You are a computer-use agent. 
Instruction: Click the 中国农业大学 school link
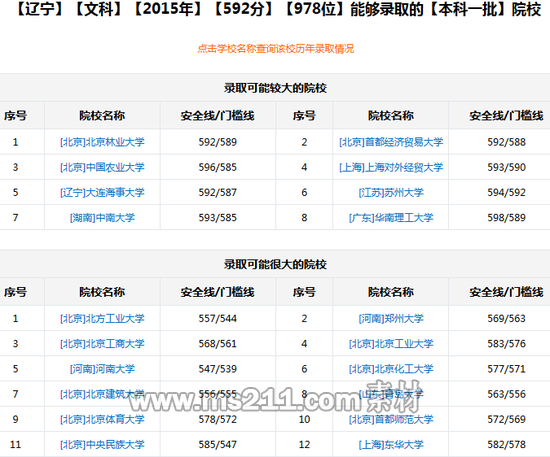point(102,167)
